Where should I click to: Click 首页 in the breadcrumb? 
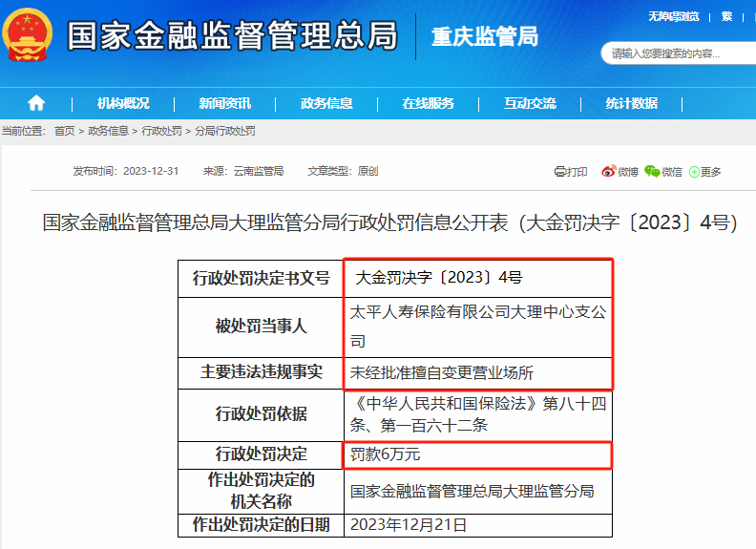point(64,131)
